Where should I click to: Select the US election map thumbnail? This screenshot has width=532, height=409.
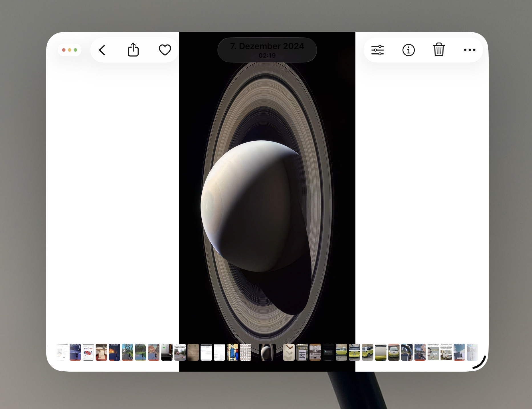(x=88, y=352)
